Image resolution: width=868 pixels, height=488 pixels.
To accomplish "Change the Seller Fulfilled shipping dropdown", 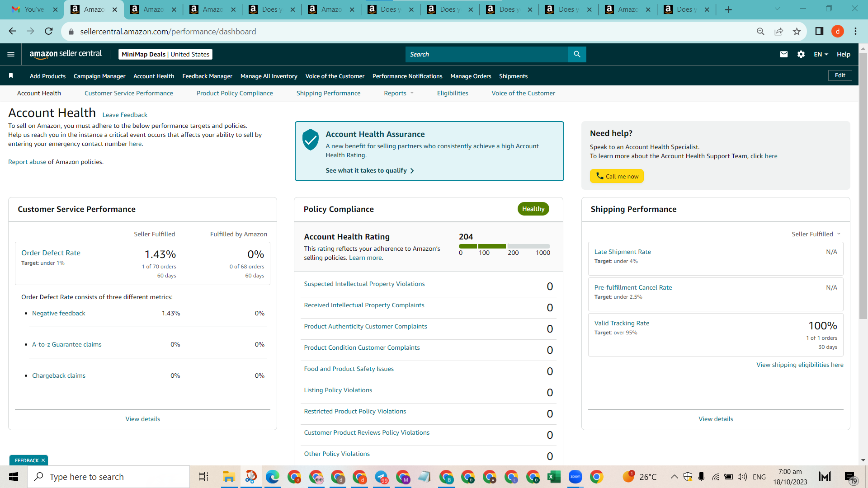I will [816, 234].
